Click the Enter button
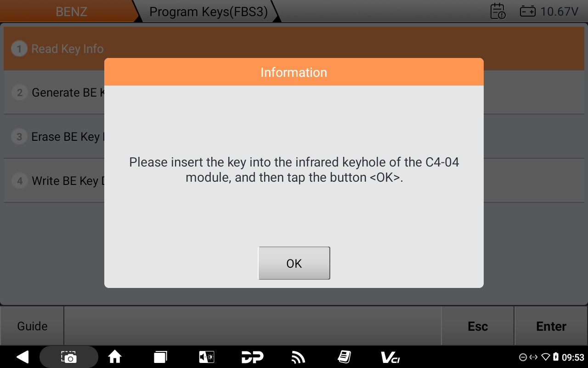This screenshot has height=368, width=588. point(551,326)
